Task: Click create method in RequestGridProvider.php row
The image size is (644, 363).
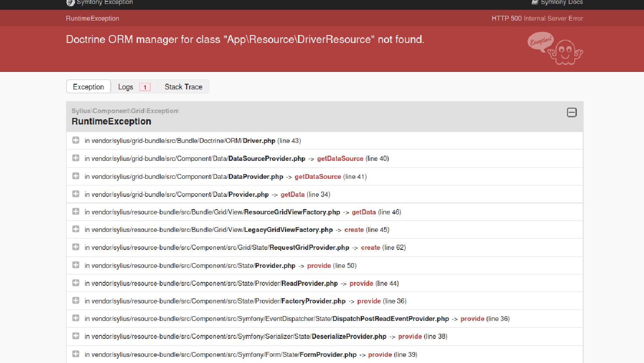Action: pyautogui.click(x=370, y=248)
